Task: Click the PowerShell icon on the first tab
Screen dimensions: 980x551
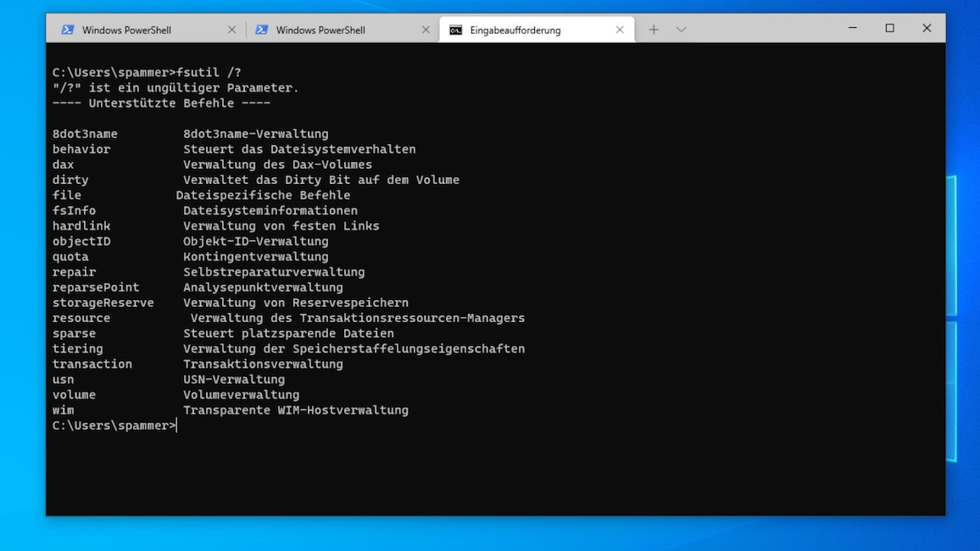Action: click(x=68, y=29)
